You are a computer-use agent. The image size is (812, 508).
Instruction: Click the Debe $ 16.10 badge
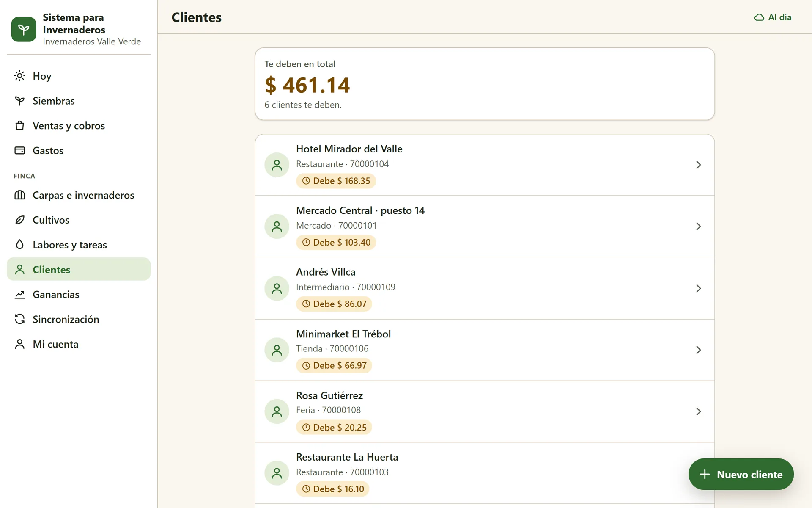332,489
